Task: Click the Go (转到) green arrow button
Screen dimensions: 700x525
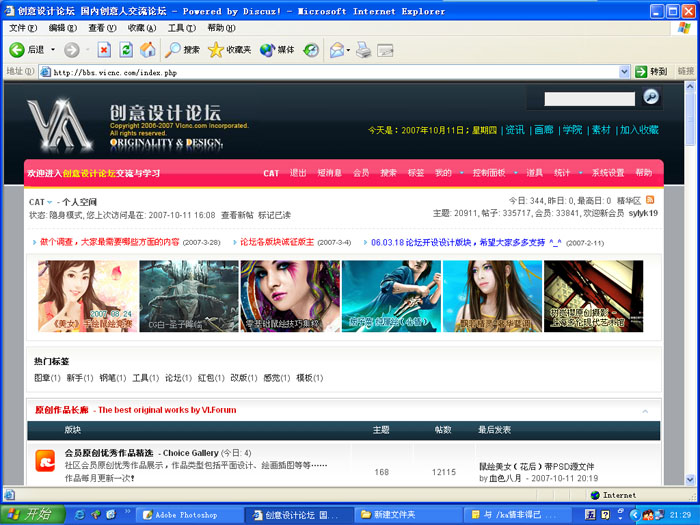Action: [x=641, y=71]
